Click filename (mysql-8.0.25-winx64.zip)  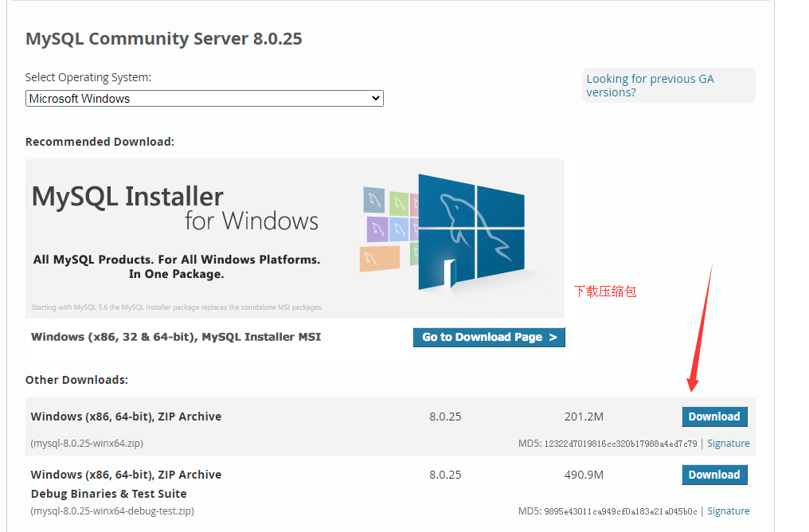[x=87, y=444]
